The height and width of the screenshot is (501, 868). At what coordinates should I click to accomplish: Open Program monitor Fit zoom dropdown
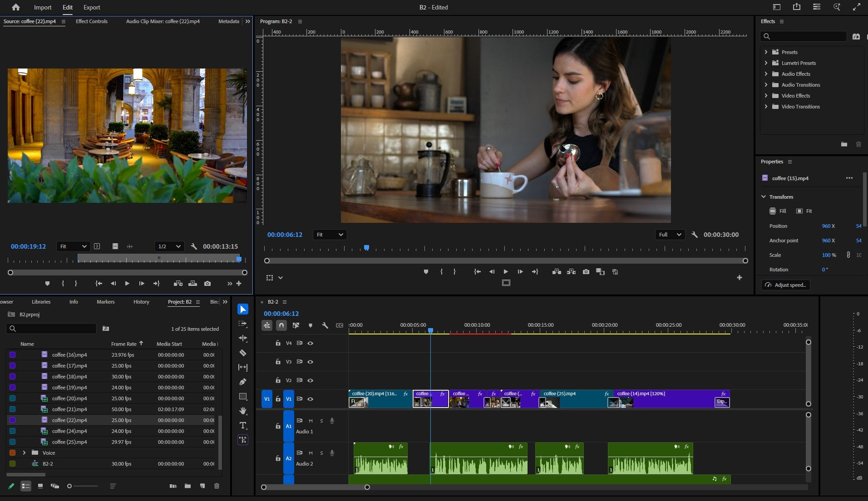tap(330, 235)
